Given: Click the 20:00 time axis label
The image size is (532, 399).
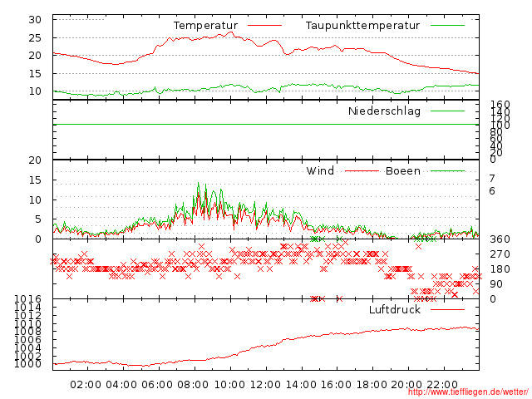Looking at the screenshot, I should coord(406,385).
